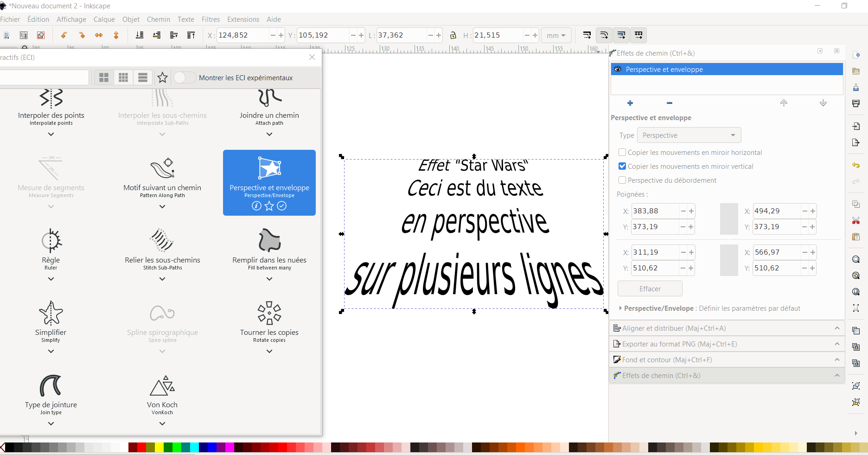Expand Perspective/Envelope default parameters section

(x=621, y=308)
